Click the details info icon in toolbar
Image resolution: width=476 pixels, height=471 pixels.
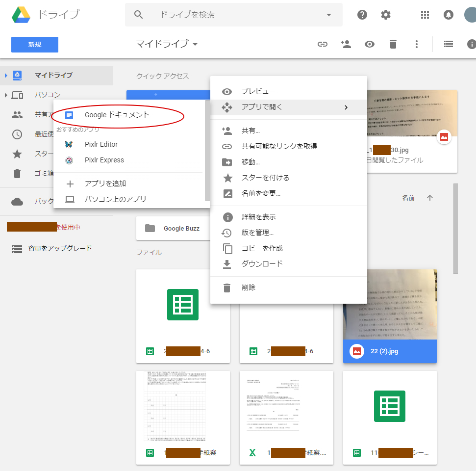coord(472,44)
